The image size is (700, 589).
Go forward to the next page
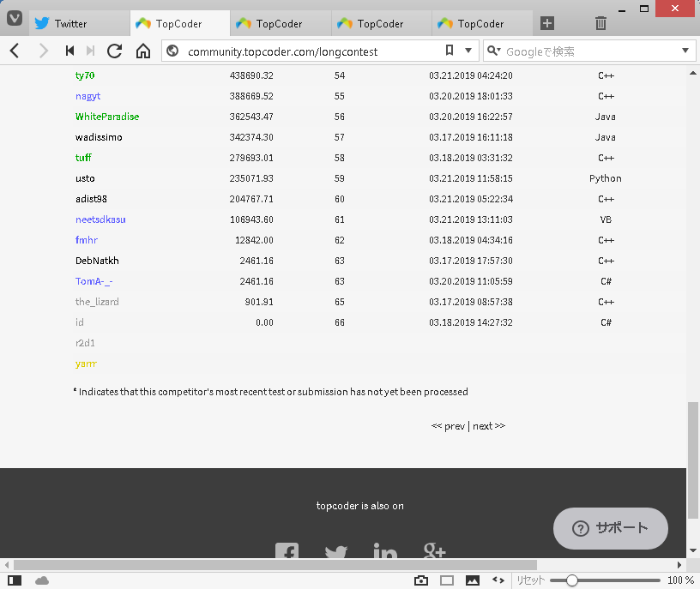(43, 51)
